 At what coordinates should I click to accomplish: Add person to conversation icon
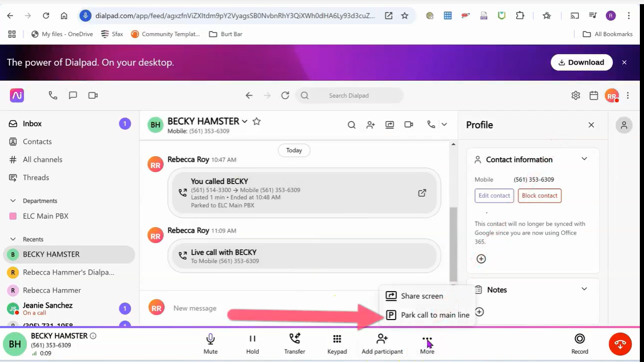371,125
